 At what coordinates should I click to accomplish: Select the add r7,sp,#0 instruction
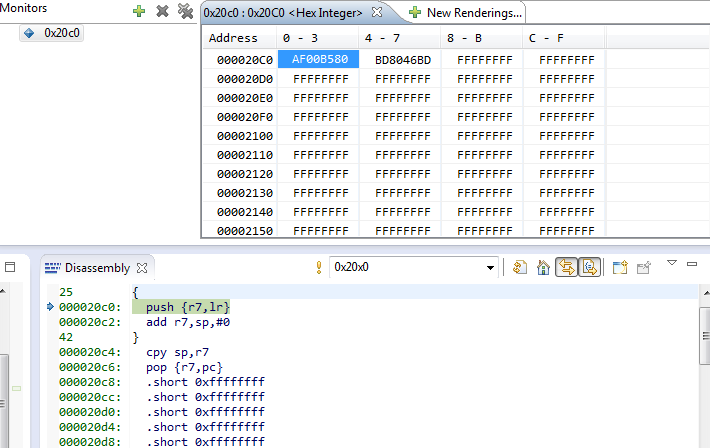pyautogui.click(x=188, y=322)
